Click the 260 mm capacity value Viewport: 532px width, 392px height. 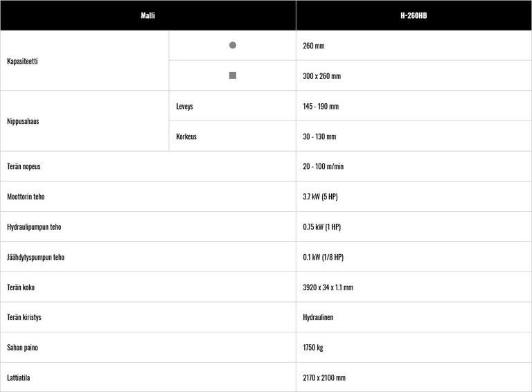coord(314,46)
